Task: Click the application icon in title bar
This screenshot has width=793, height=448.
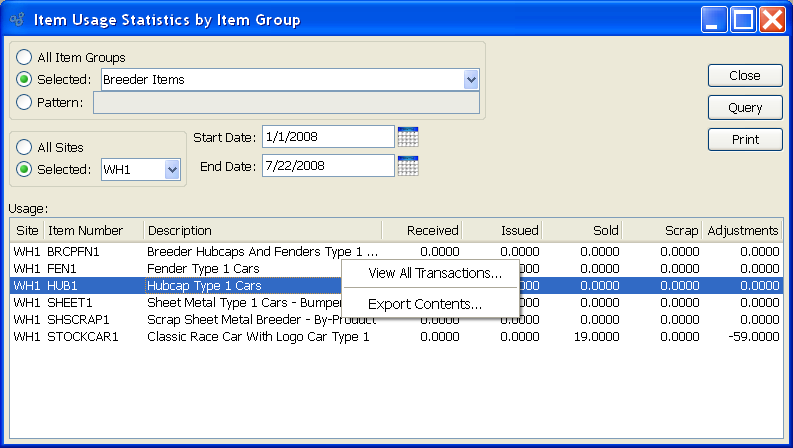Action: click(x=15, y=20)
